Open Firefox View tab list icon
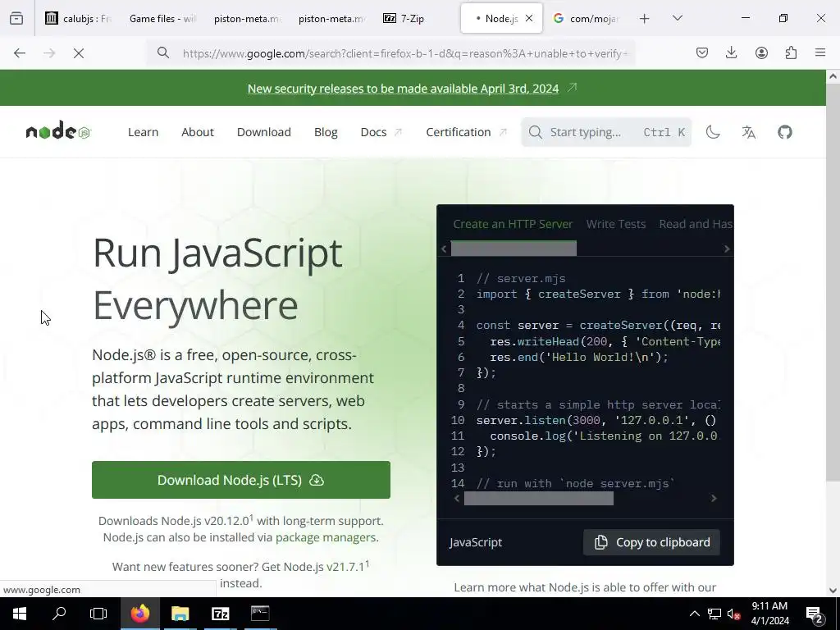The width and height of the screenshot is (840, 630). tap(16, 18)
